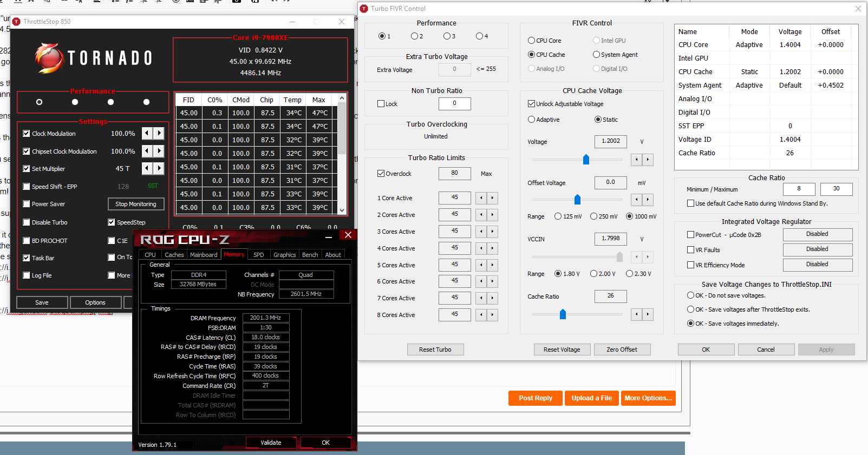Click the Zero Offset button
The width and height of the screenshot is (868, 455).
click(622, 350)
